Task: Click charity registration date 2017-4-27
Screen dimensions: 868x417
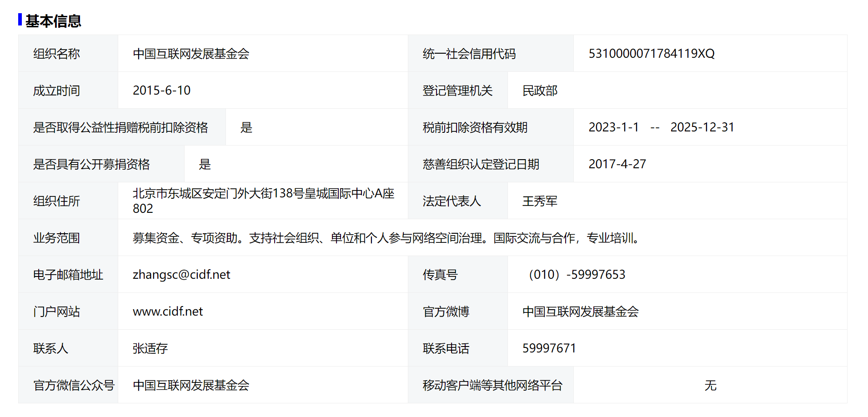Action: [x=617, y=164]
